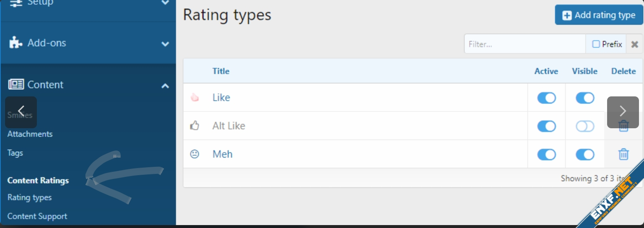This screenshot has width=644, height=228.
Task: Expand the Setup sidebar section
Action: [165, 3]
